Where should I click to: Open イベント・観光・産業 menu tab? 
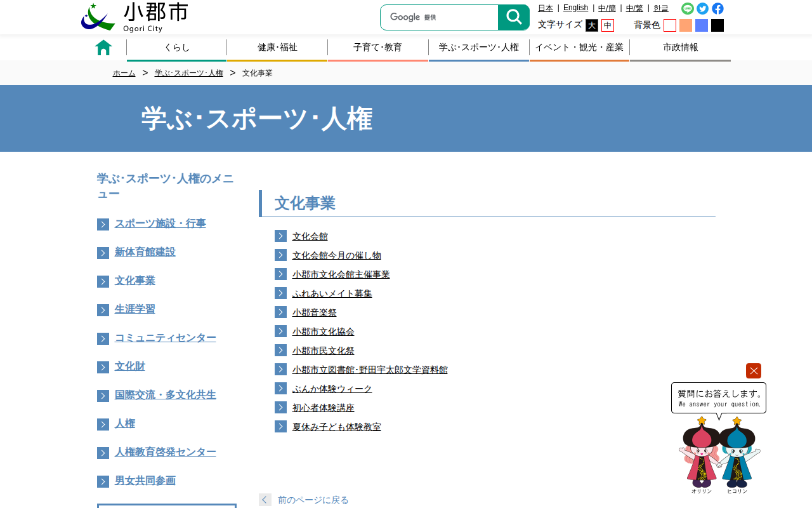(579, 48)
